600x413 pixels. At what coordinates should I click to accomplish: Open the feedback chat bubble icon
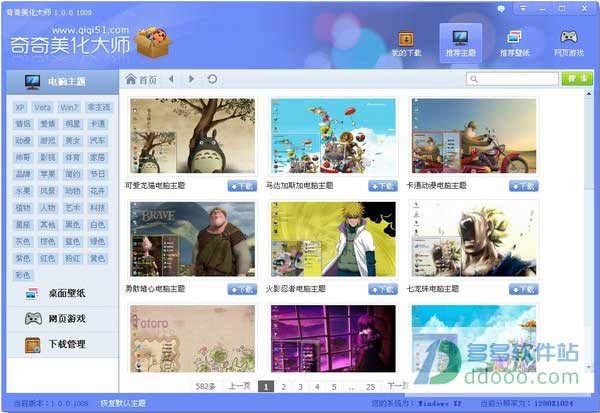click(501, 8)
